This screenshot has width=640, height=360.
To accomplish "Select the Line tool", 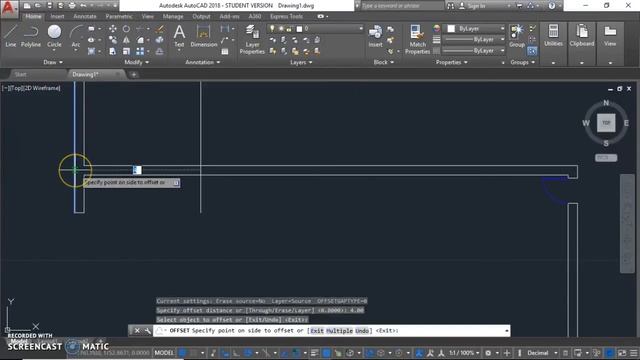I will (11, 36).
